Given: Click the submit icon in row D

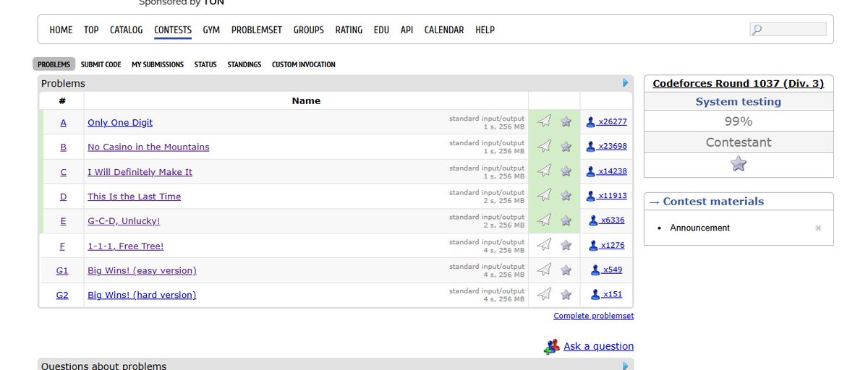Looking at the screenshot, I should click(545, 195).
